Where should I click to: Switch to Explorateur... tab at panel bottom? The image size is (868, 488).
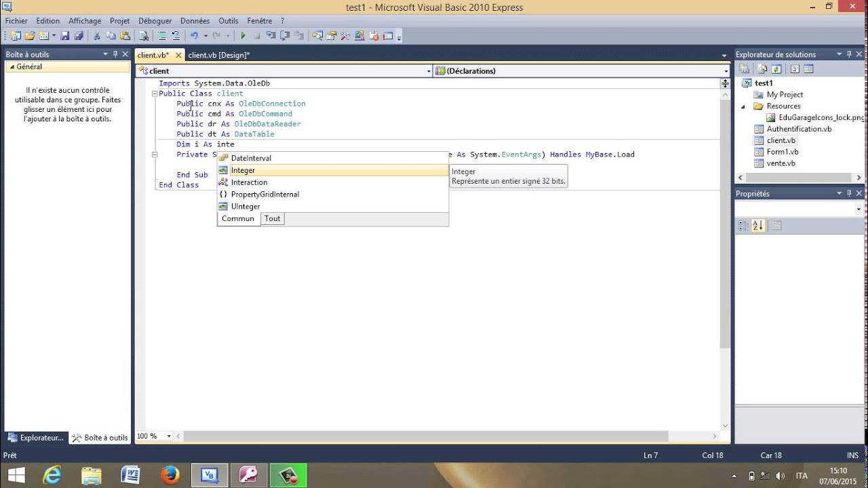35,438
